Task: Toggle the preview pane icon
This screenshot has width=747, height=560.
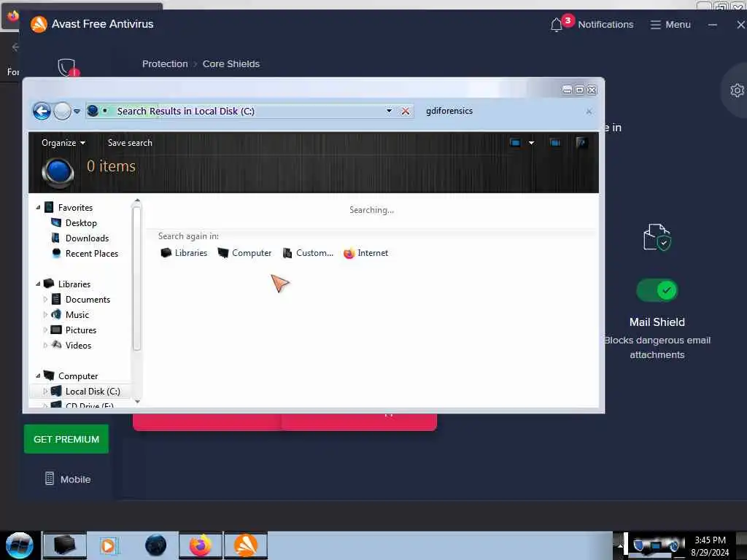Action: (x=555, y=142)
